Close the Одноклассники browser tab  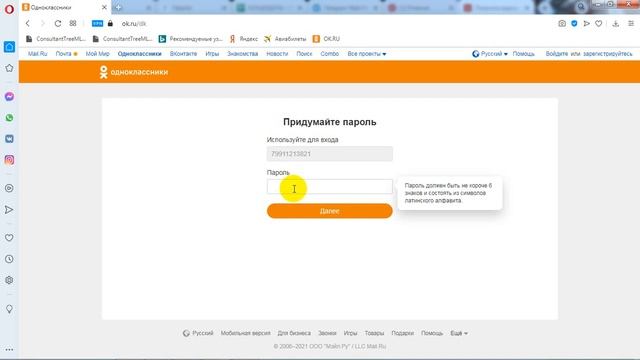[x=104, y=7]
